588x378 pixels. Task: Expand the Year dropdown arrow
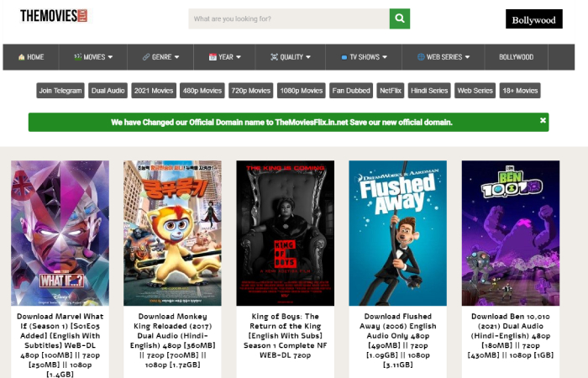point(239,57)
